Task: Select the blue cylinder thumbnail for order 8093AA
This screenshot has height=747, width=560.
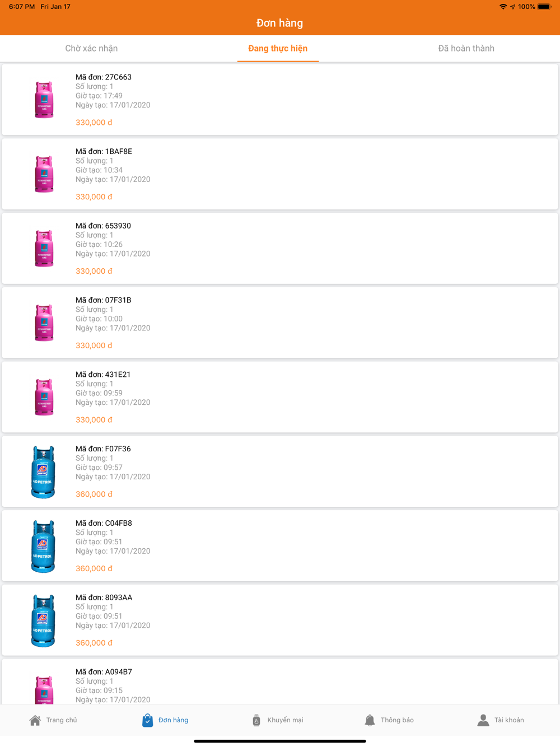Action: 43,620
